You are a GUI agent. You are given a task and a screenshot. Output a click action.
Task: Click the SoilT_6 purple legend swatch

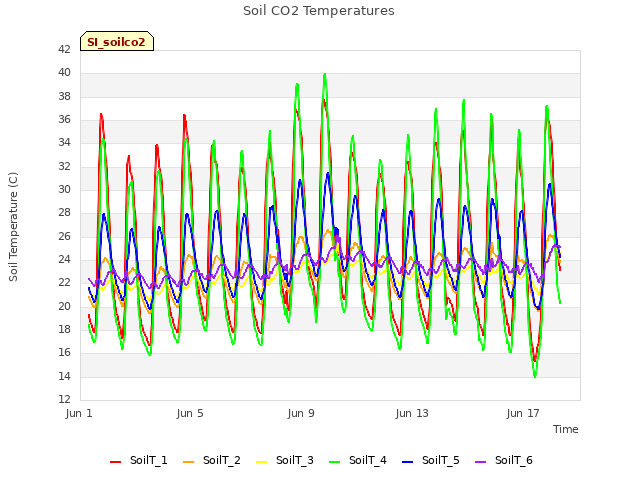point(481,462)
